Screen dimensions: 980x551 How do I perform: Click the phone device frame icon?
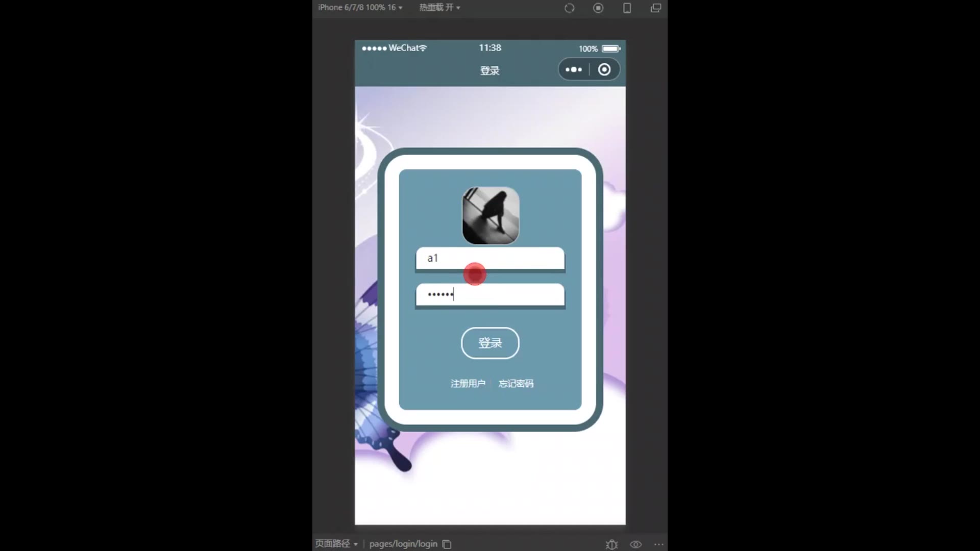click(x=627, y=8)
